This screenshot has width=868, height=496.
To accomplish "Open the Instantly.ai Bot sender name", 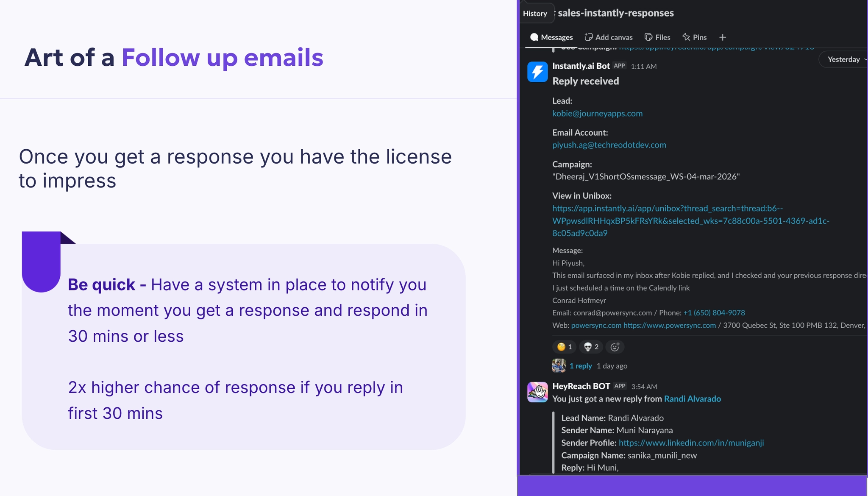I will pos(581,66).
